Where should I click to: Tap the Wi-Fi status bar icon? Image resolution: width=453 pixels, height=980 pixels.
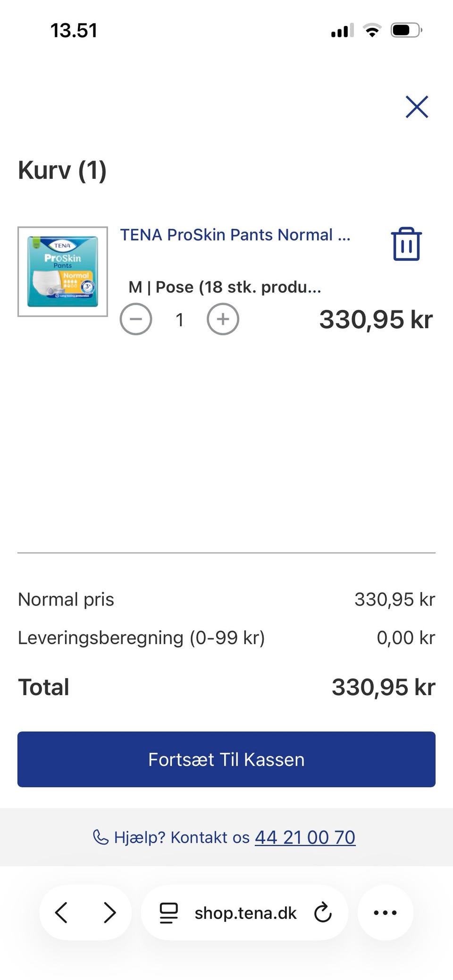(x=372, y=31)
